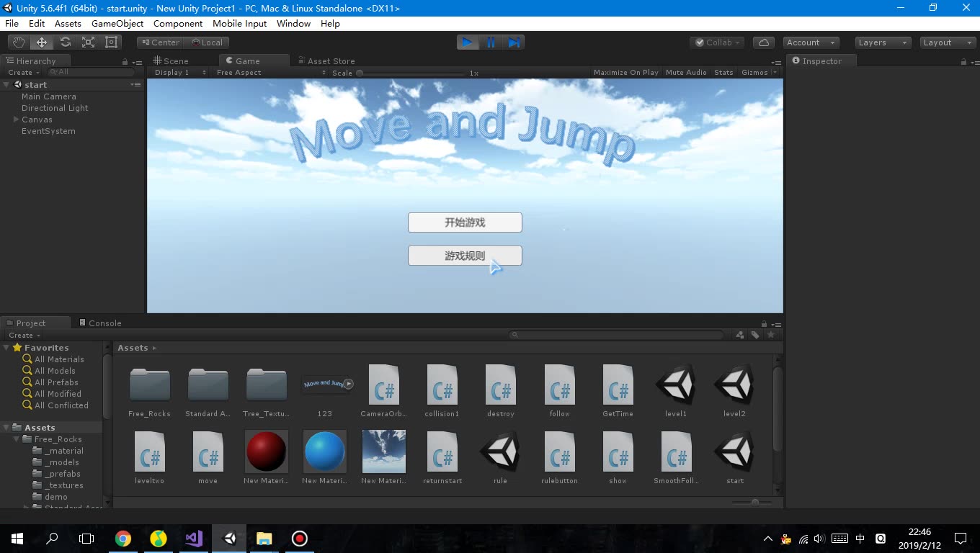Select the sky New Material thumbnail
980x553 pixels.
pyautogui.click(x=383, y=457)
